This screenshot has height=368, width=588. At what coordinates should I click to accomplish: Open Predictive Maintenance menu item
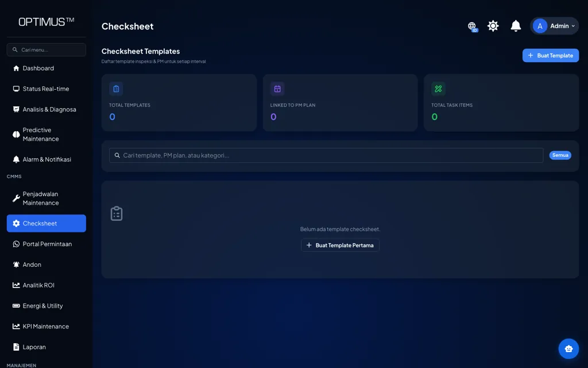point(46,135)
